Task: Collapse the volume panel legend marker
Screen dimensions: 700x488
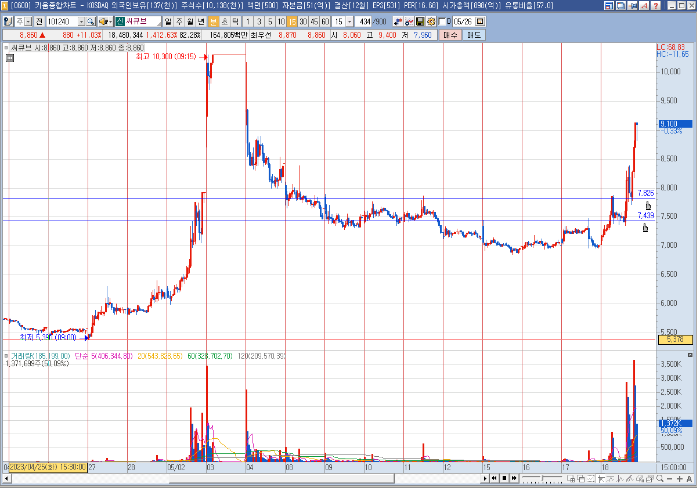Action: (x=6, y=356)
